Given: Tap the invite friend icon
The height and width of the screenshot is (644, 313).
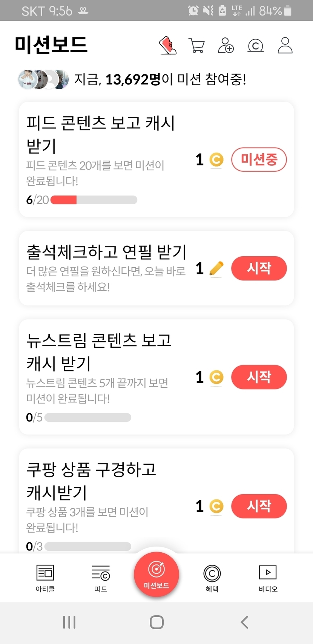Looking at the screenshot, I should pyautogui.click(x=226, y=46).
